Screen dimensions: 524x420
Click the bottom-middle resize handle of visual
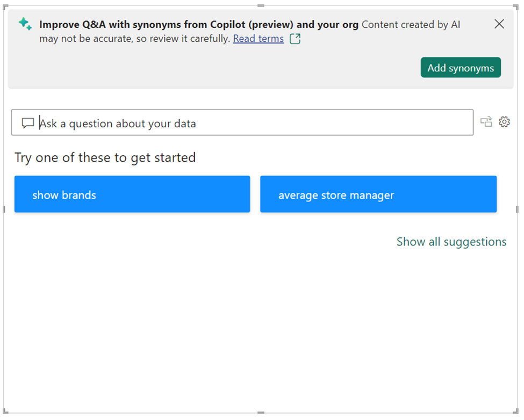tap(261, 413)
